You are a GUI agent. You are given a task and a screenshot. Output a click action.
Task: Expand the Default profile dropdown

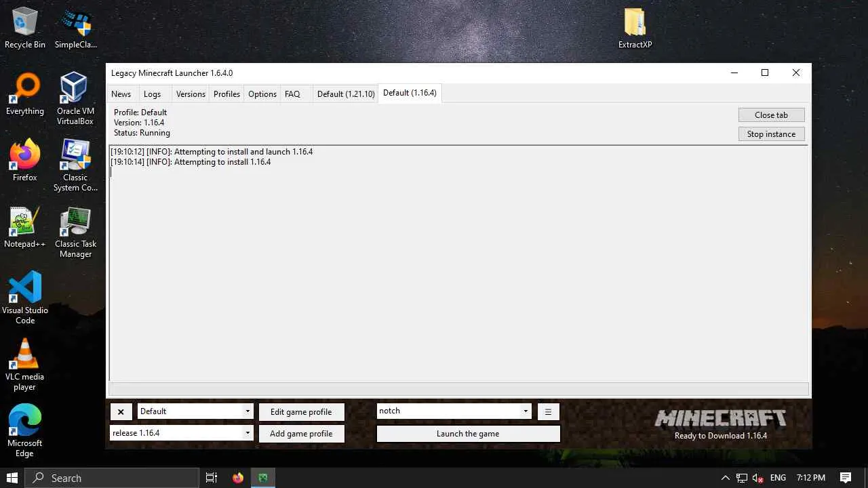(x=248, y=411)
